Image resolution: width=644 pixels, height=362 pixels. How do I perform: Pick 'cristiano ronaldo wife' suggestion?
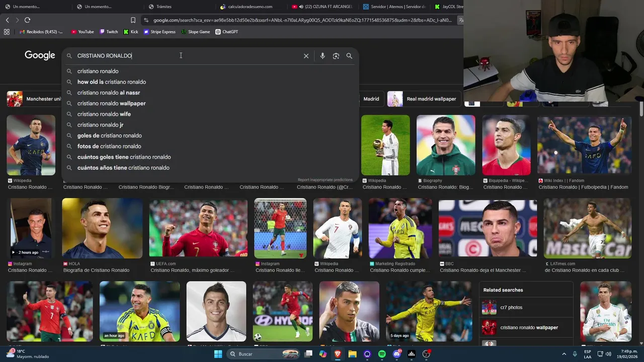pos(210,114)
